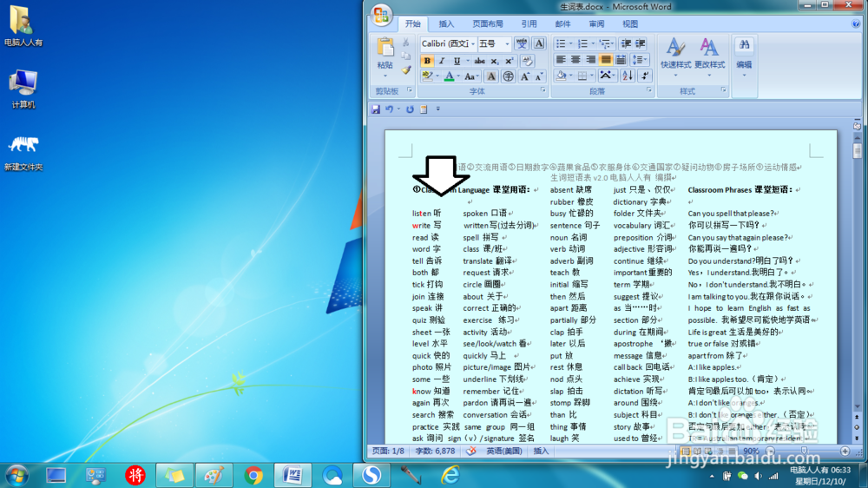The image size is (868, 488).
Task: Click the zoom in plus button
Action: tap(845, 452)
